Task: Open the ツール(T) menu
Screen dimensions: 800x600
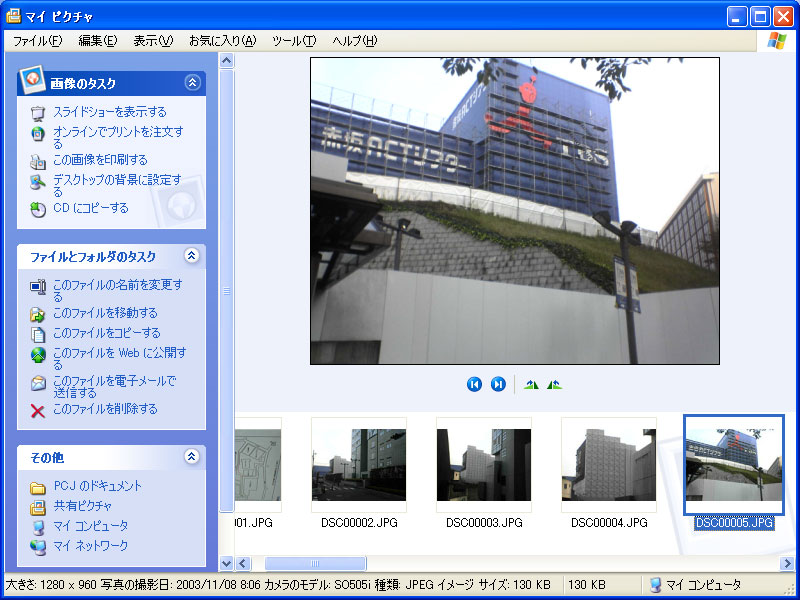Action: tap(294, 40)
